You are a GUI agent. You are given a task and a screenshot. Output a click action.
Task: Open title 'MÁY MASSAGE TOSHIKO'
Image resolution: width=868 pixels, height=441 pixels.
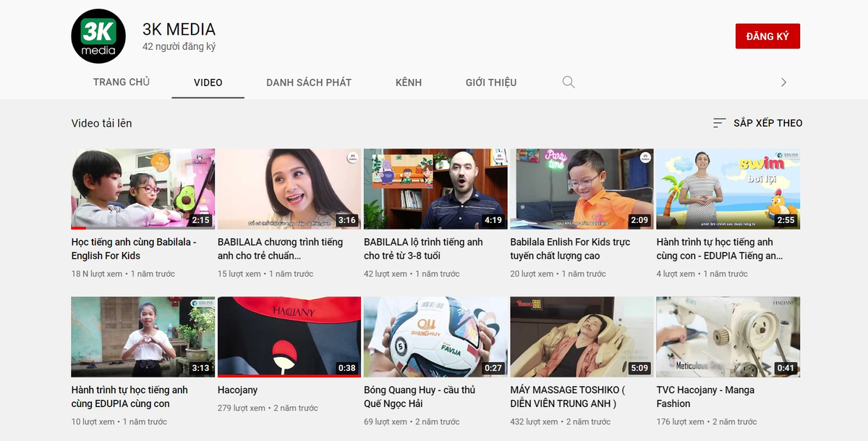[568, 397]
